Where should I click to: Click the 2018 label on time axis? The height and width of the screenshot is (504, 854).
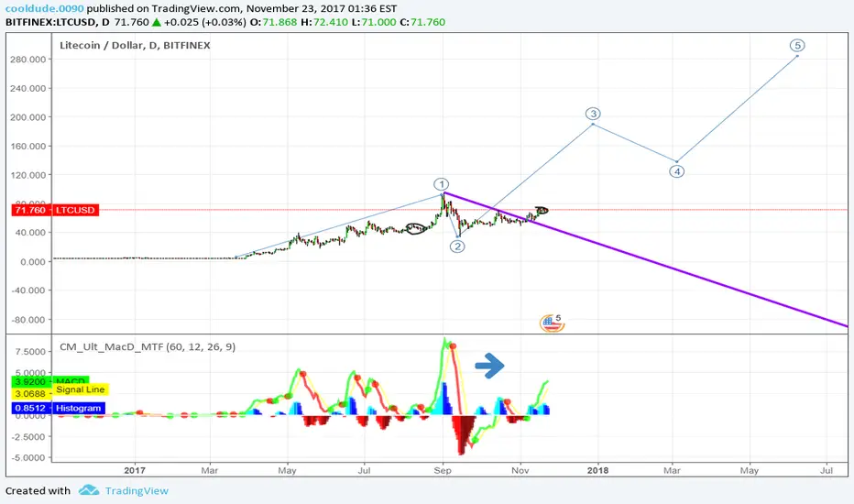(x=597, y=470)
